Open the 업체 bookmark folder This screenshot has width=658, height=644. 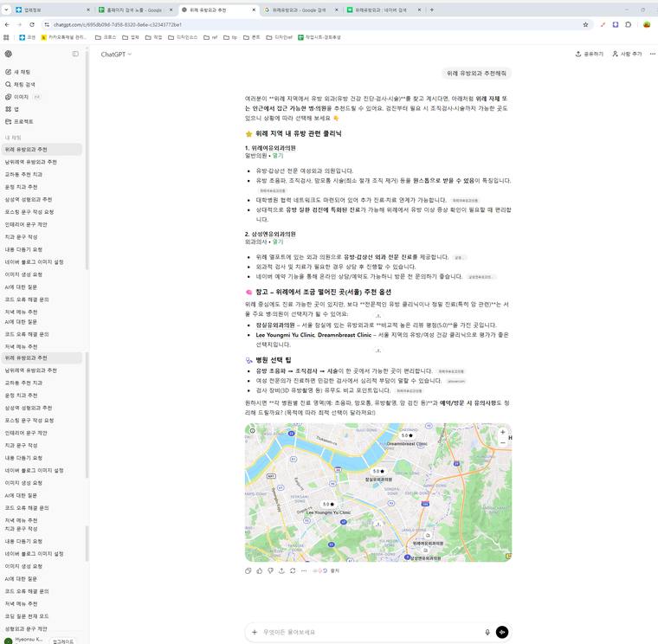pos(131,37)
